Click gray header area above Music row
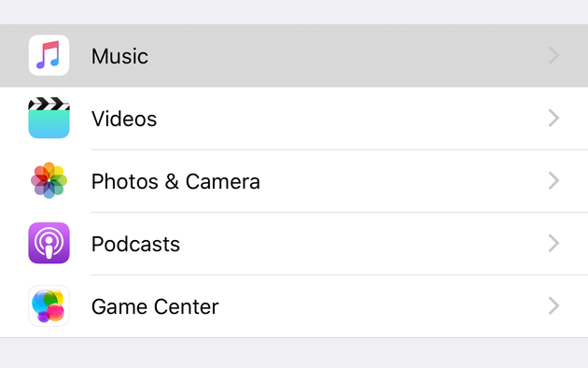Screen dimensions: 588x368 [294, 12]
